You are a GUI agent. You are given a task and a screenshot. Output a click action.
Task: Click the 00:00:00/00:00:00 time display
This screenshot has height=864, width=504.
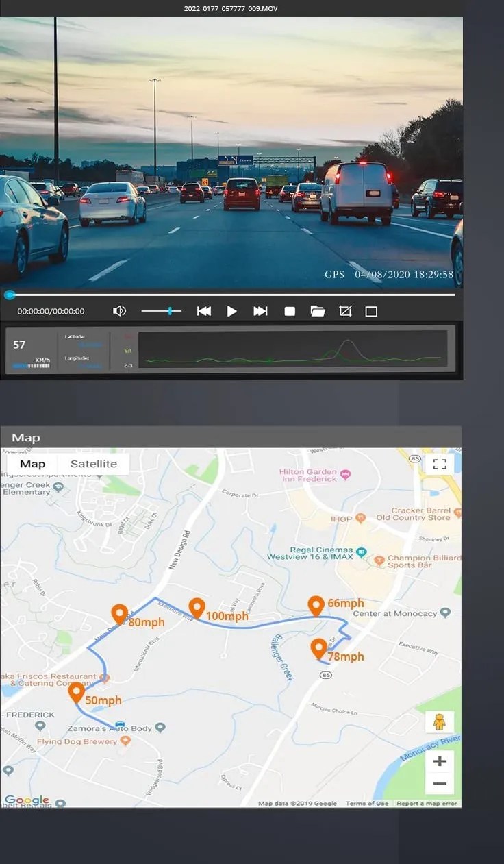click(x=51, y=311)
